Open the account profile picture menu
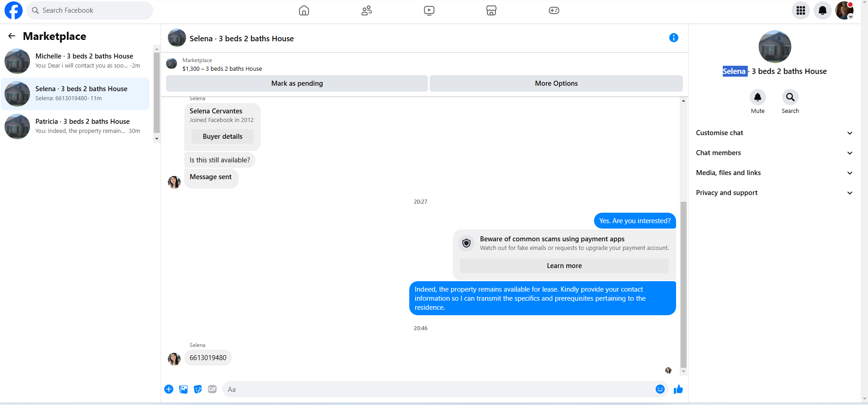868x405 pixels. 844,10
